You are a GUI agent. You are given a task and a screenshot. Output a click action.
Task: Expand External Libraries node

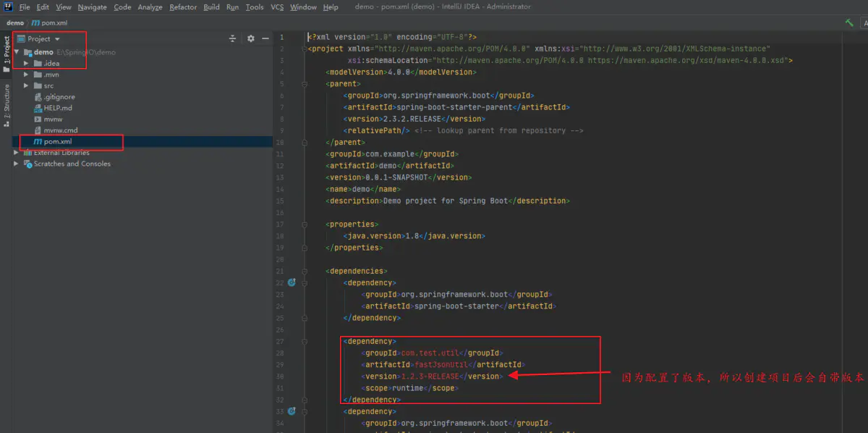coord(17,153)
